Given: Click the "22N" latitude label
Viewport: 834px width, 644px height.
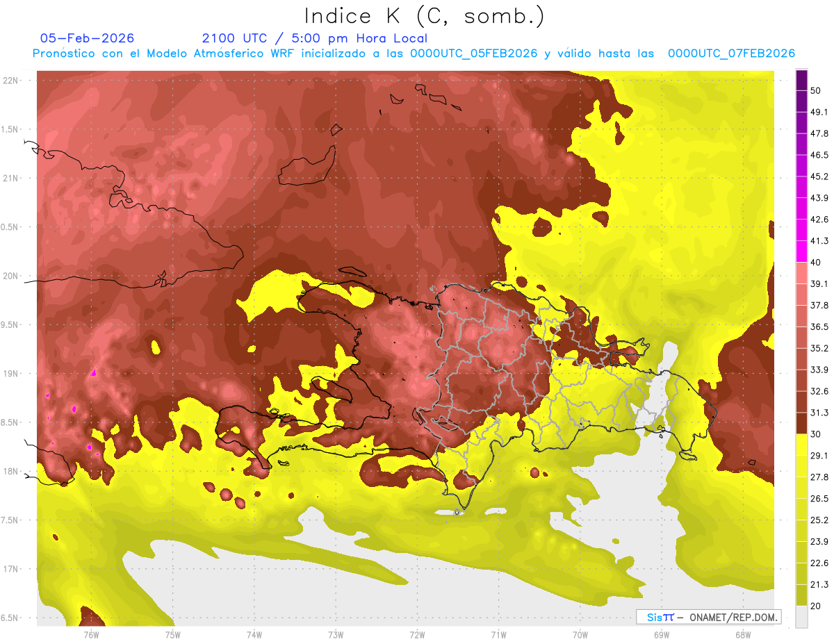Looking at the screenshot, I should pos(10,81).
